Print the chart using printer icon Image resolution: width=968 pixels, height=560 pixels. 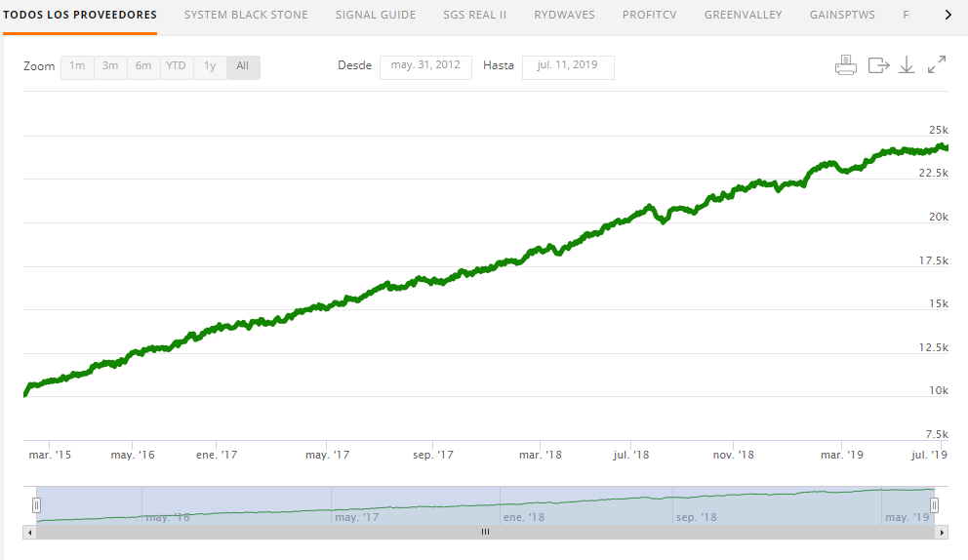[x=846, y=64]
